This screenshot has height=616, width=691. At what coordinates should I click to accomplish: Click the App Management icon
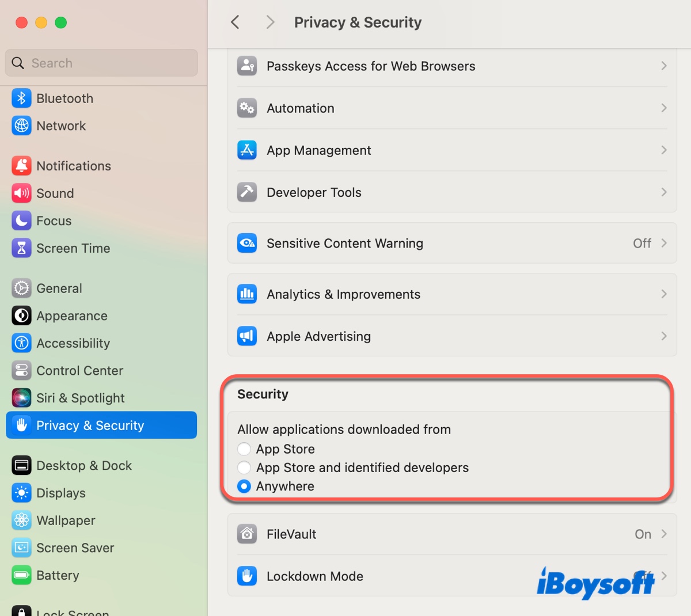pos(247,150)
